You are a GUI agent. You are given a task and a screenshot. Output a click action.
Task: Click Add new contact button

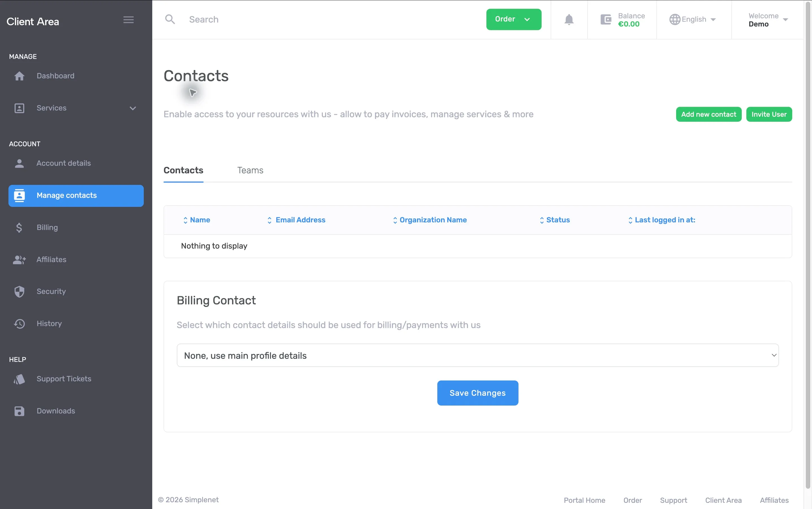(x=708, y=114)
